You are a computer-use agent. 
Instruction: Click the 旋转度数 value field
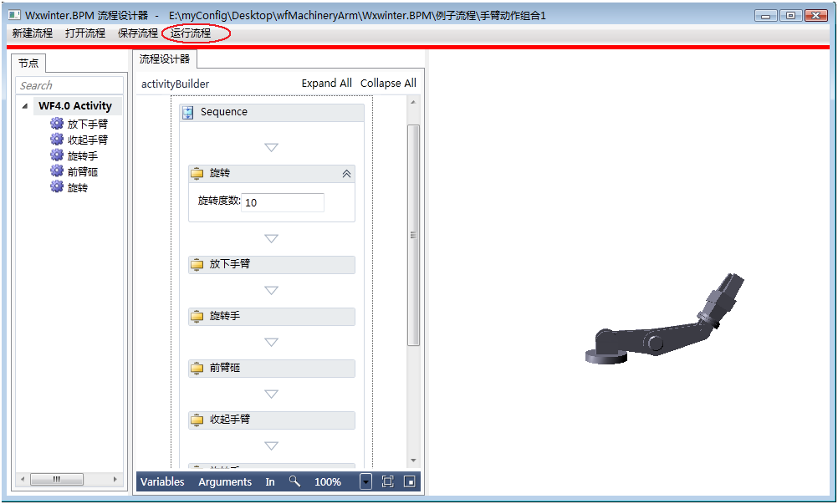[282, 202]
